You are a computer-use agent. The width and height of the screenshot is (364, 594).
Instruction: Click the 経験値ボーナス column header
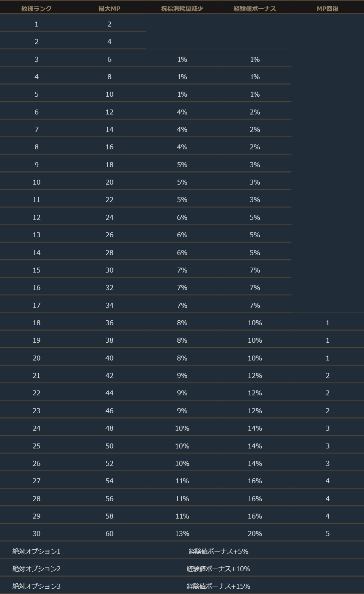(x=255, y=8)
